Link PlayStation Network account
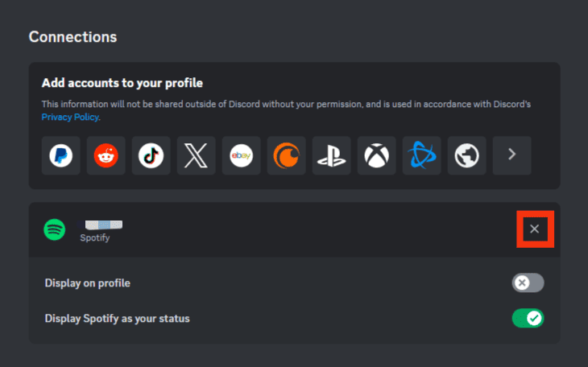 click(x=332, y=155)
